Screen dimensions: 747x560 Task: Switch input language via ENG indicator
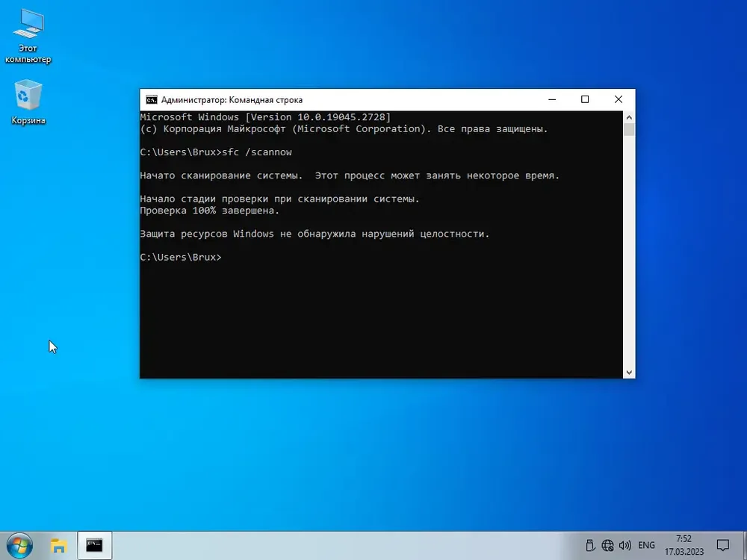646,545
